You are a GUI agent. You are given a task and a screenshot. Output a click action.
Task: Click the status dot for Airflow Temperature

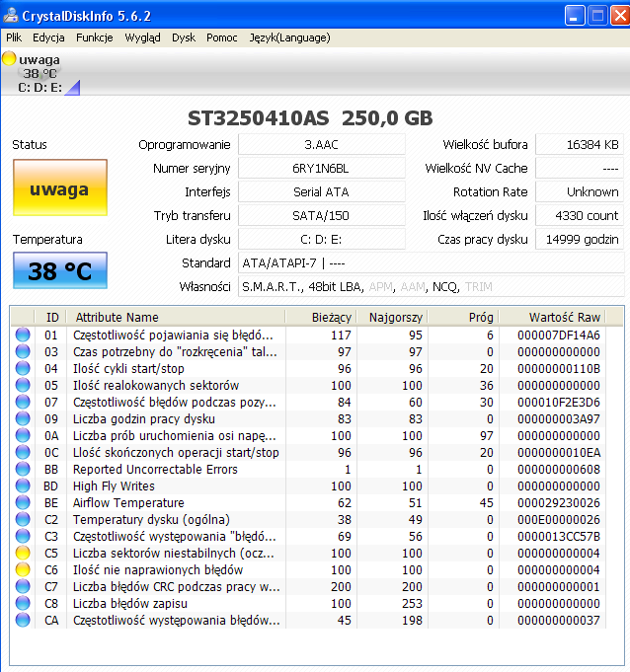click(23, 502)
